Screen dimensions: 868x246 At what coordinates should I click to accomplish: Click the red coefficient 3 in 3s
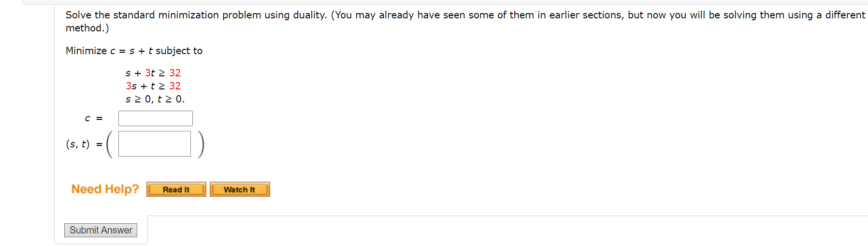pyautogui.click(x=129, y=86)
